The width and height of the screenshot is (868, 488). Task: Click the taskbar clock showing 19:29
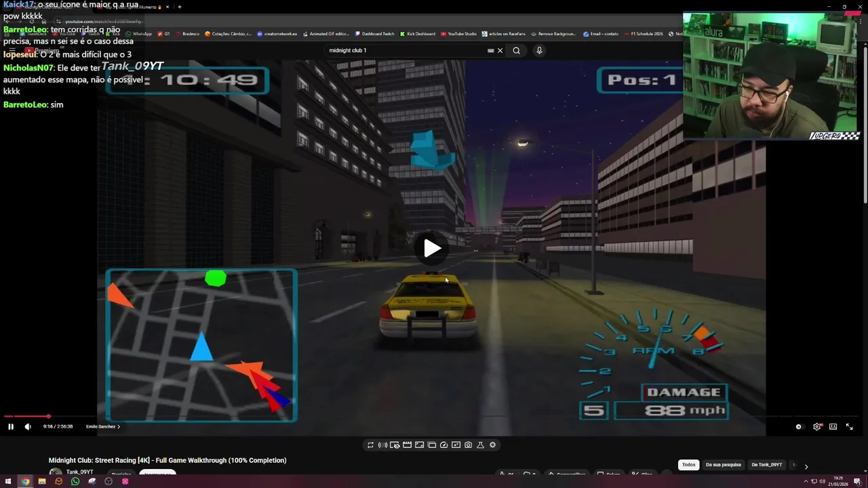838,481
